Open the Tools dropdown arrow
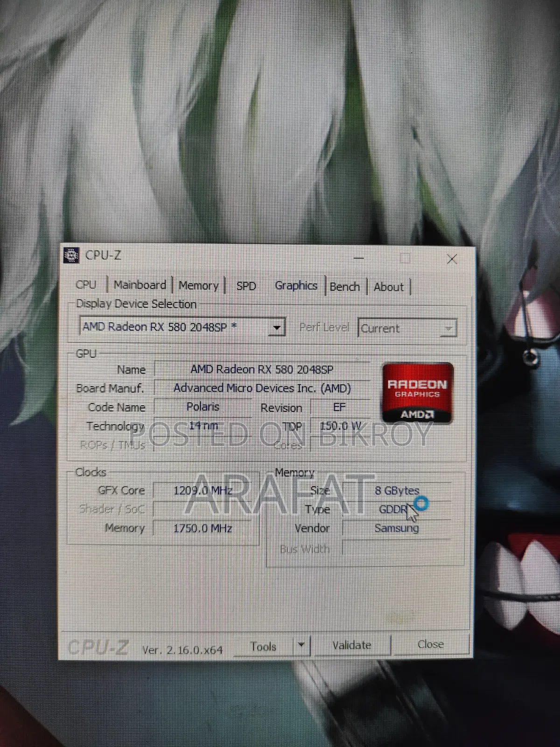Screen dimensions: 560x747 click(301, 645)
